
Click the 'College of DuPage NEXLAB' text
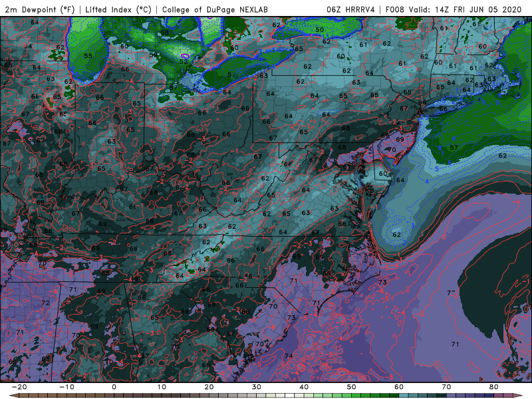coord(215,9)
